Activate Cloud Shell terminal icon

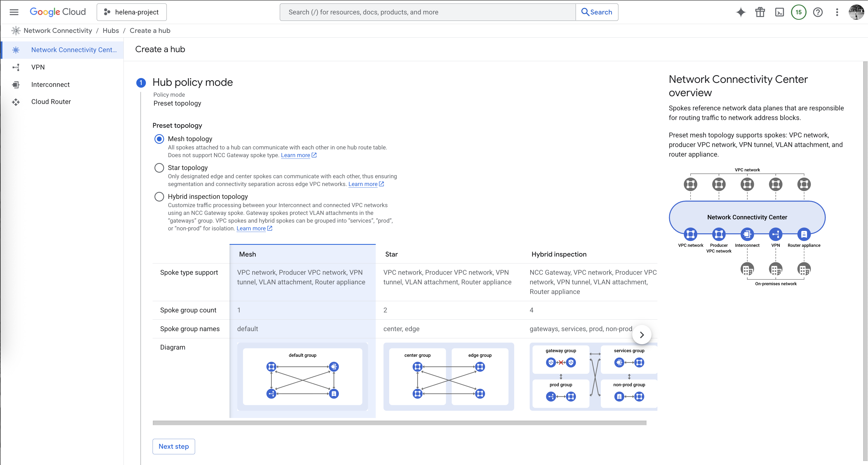pos(779,12)
